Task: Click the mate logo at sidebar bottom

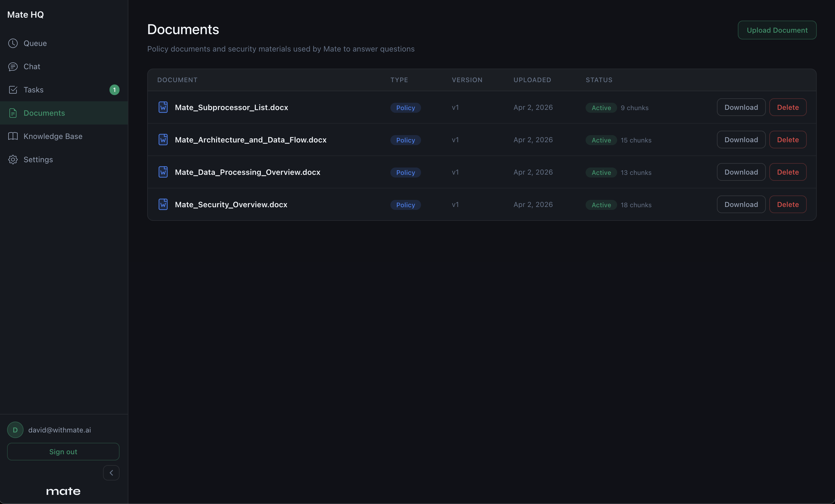Action: pyautogui.click(x=63, y=491)
